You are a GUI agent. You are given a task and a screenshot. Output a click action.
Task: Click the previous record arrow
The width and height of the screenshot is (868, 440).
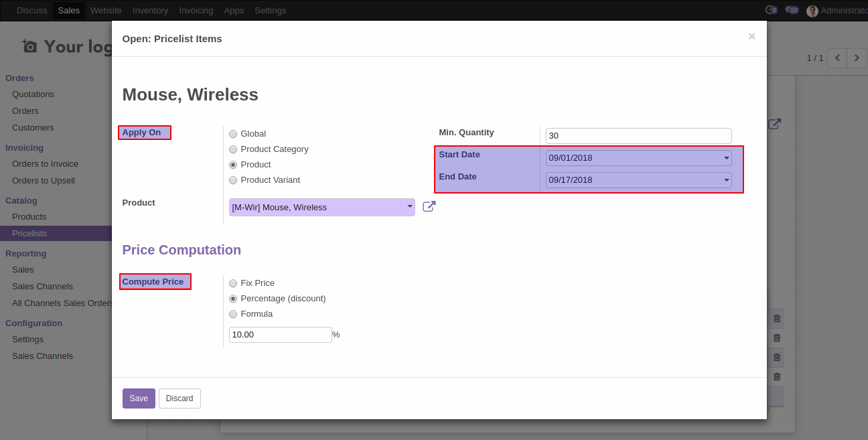pyautogui.click(x=837, y=58)
